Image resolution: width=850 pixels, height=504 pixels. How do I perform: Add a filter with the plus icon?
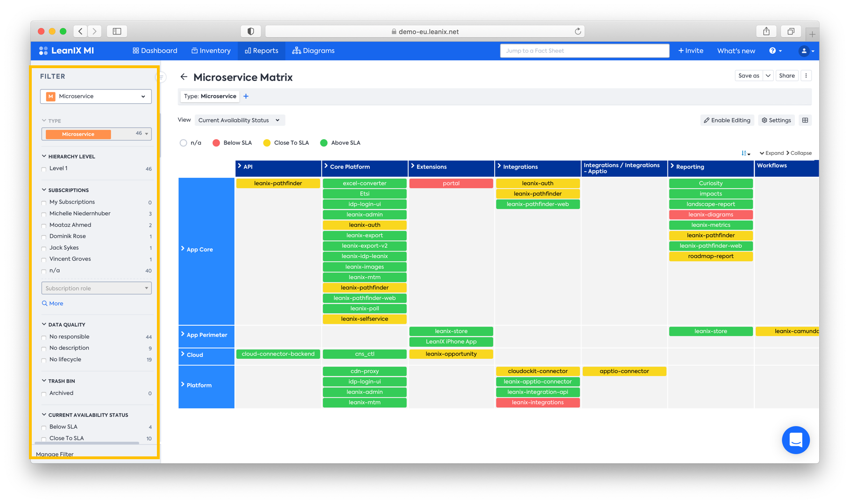click(246, 96)
